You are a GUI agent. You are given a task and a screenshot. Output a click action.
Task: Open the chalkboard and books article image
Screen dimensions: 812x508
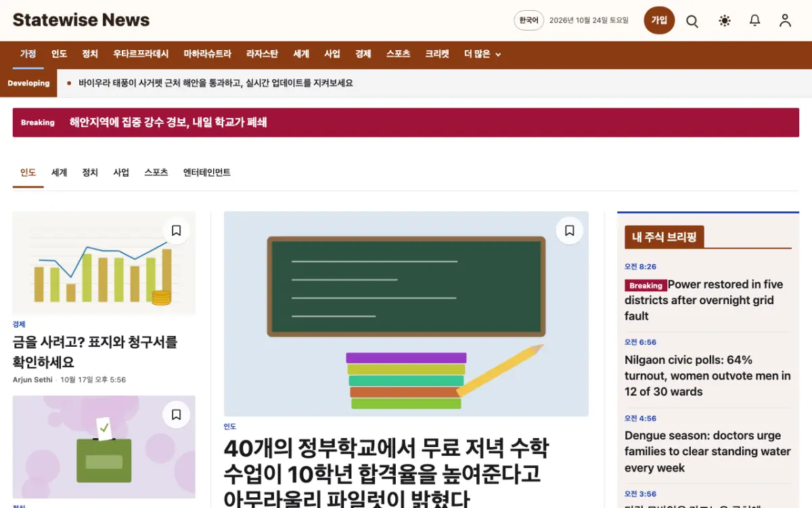(x=406, y=314)
